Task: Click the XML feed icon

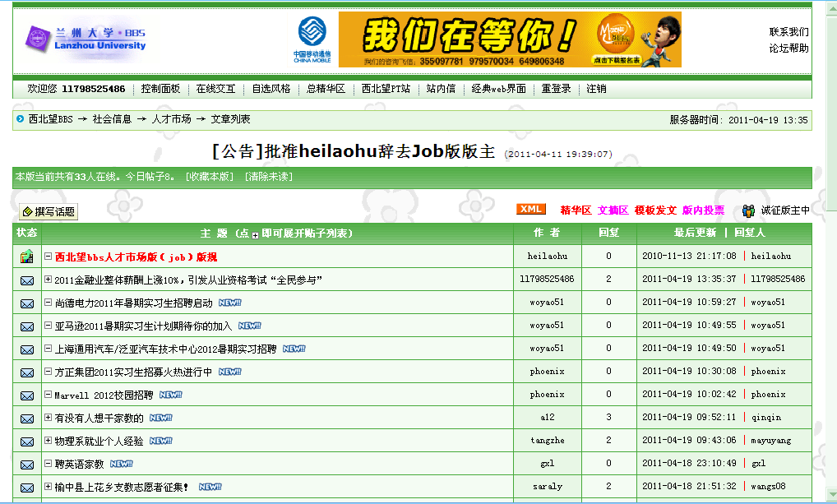Action: pos(530,210)
